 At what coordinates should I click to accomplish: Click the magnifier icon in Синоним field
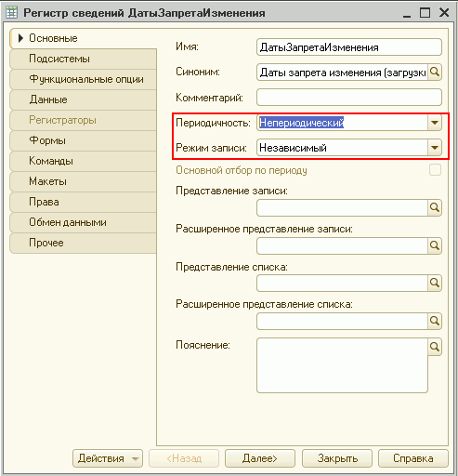pos(435,73)
